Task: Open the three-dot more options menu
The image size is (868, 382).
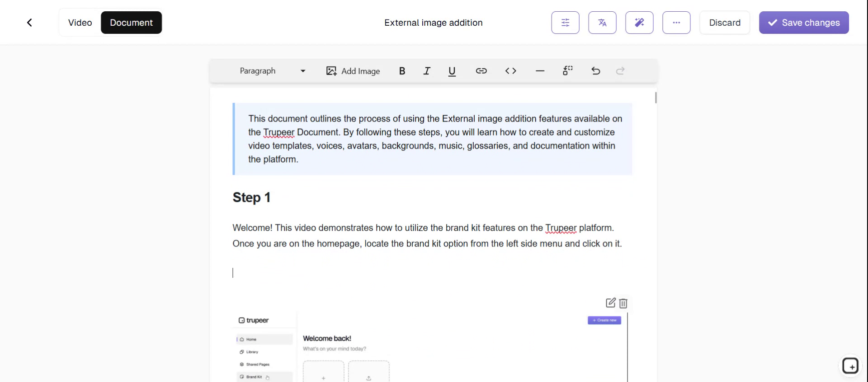Action: [676, 23]
